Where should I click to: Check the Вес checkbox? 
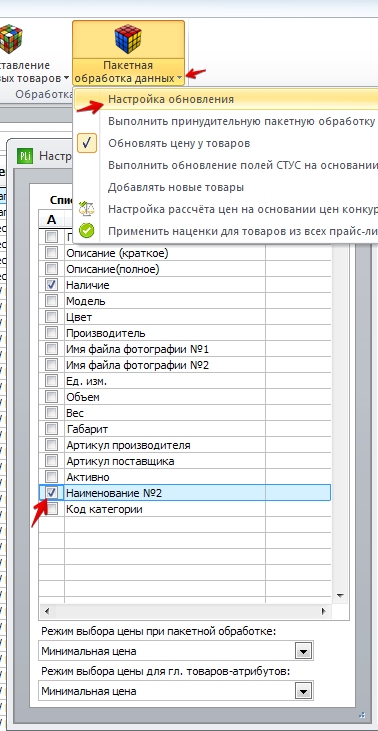[52, 413]
